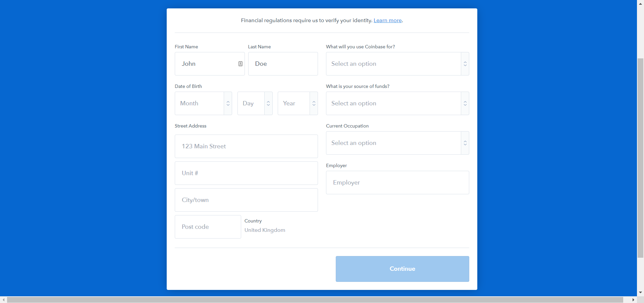This screenshot has height=303, width=644.
Task: Click the City/town input field
Action: tap(246, 200)
